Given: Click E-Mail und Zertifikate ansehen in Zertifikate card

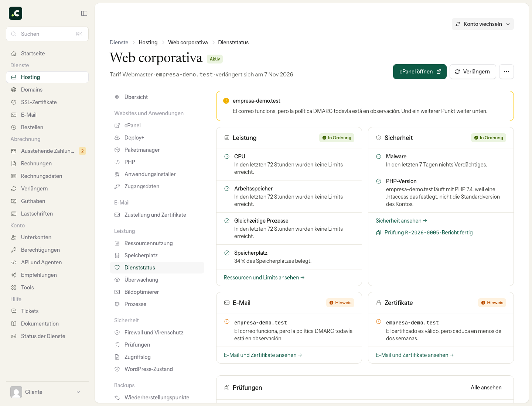Looking at the screenshot, I should point(415,355).
